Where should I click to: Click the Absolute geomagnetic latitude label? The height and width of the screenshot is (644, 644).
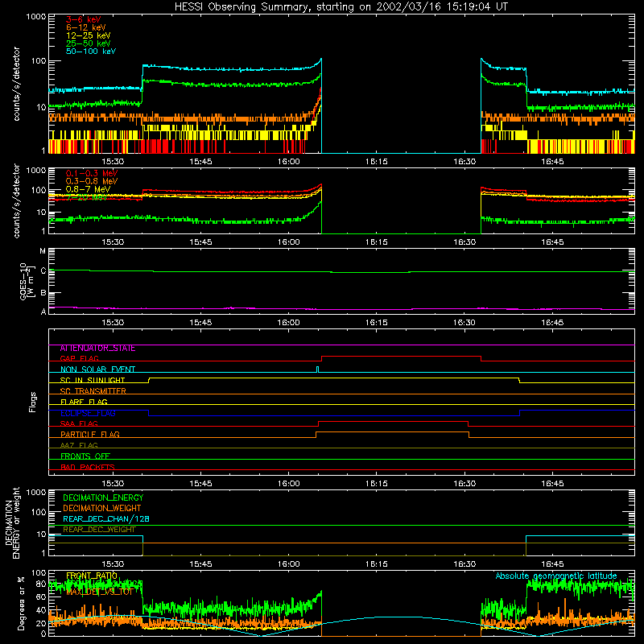556,576
